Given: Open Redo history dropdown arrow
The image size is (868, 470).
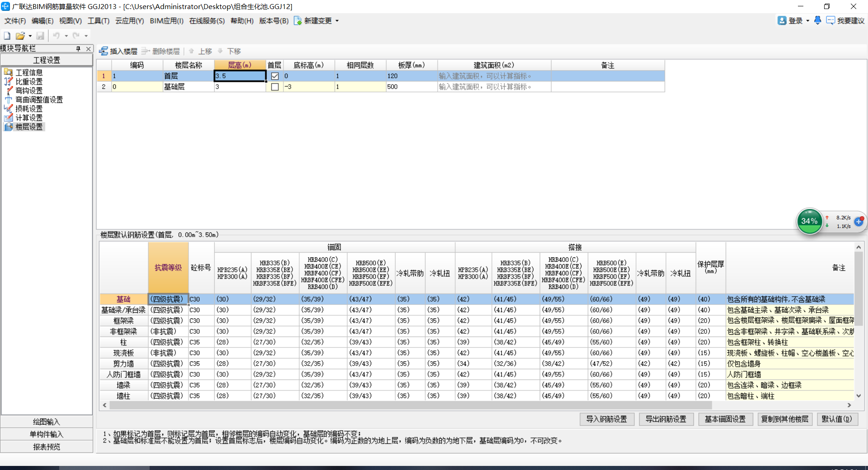Looking at the screenshot, I should coord(86,36).
